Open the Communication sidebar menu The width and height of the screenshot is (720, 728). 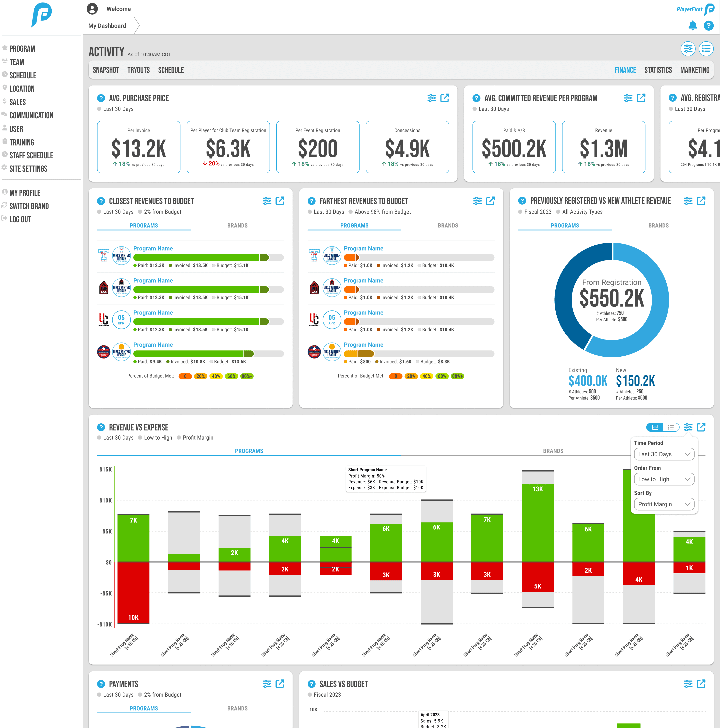31,115
